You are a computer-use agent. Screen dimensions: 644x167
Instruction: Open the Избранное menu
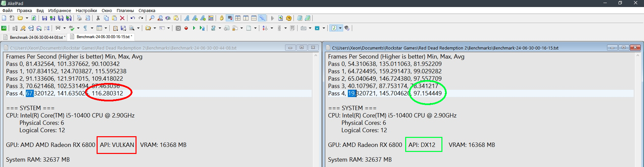click(x=59, y=11)
